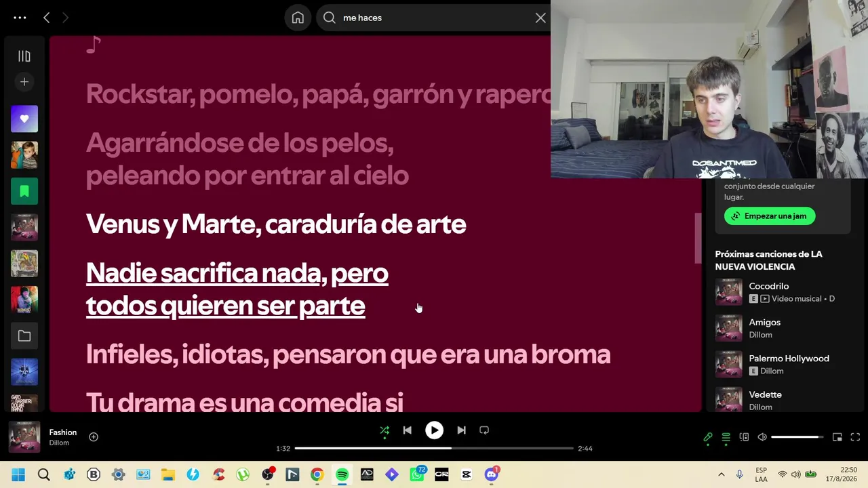
Task: Open the Spotify Home page
Action: coord(298,18)
